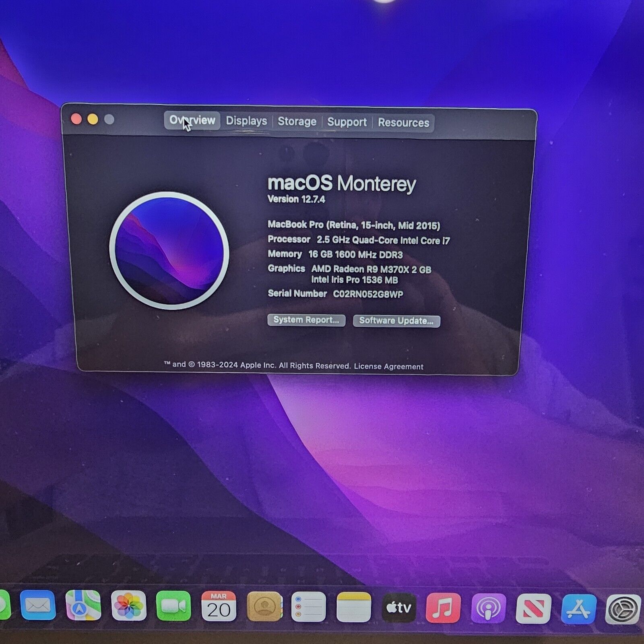Image resolution: width=644 pixels, height=644 pixels.
Task: Switch to the Displays tab
Action: 246,121
